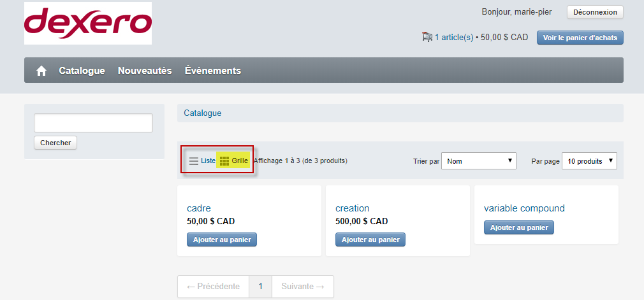Image resolution: width=644 pixels, height=300 pixels.
Task: Click the Catalogue breadcrumb link
Action: pyautogui.click(x=203, y=113)
